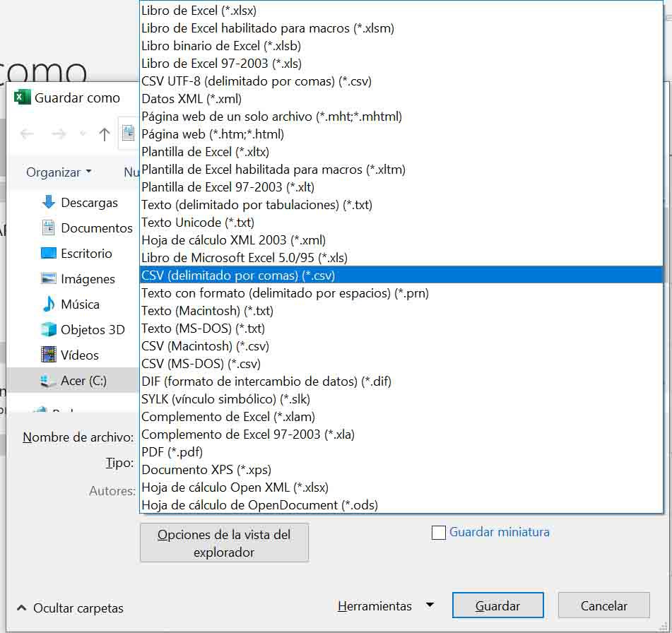Image resolution: width=672 pixels, height=633 pixels.
Task: Open recent locations small chevron
Action: coord(83,134)
